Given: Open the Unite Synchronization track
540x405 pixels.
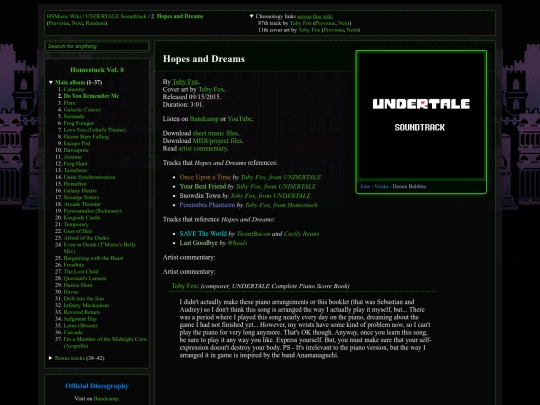Looking at the screenshot, I should 90,177.
